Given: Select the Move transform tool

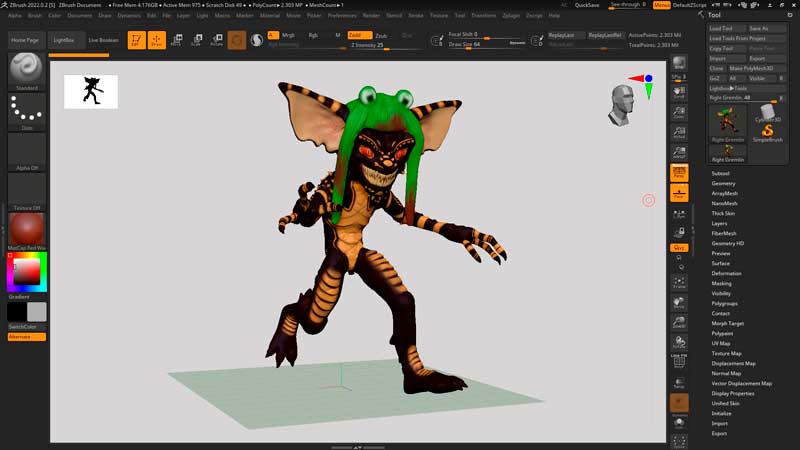Looking at the screenshot, I should pyautogui.click(x=177, y=40).
